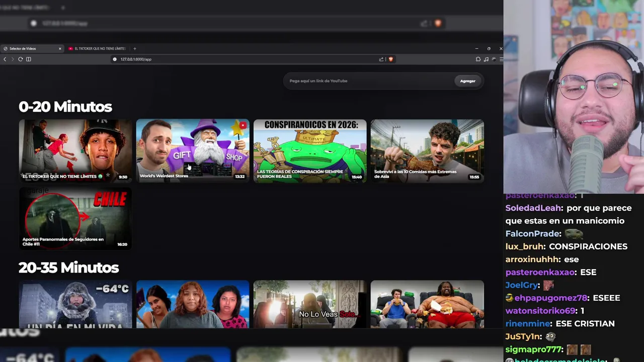Click the 9:30 duration label
The height and width of the screenshot is (362, 644).
pos(123,177)
